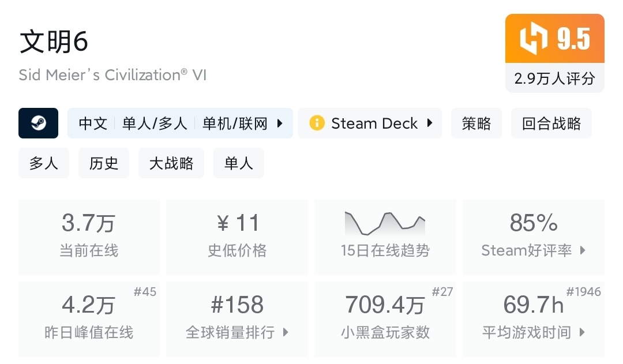Choose the 大战略 tag
This screenshot has width=623, height=364.
171,163
